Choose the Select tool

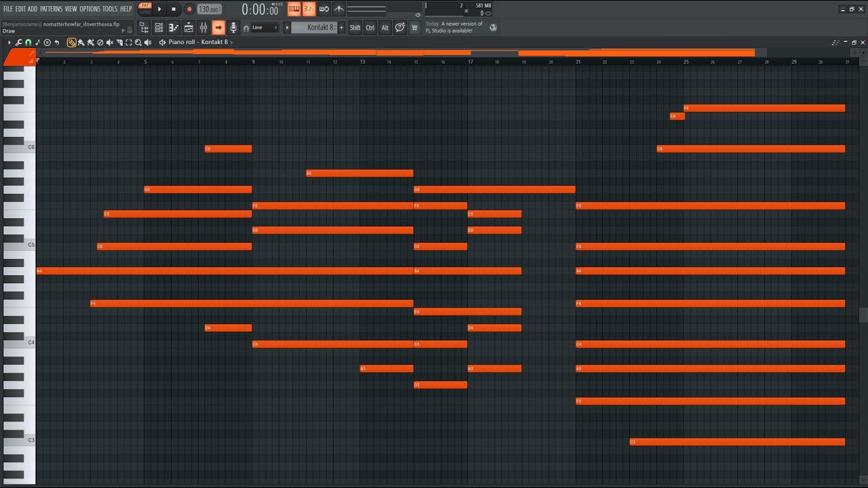click(x=129, y=42)
